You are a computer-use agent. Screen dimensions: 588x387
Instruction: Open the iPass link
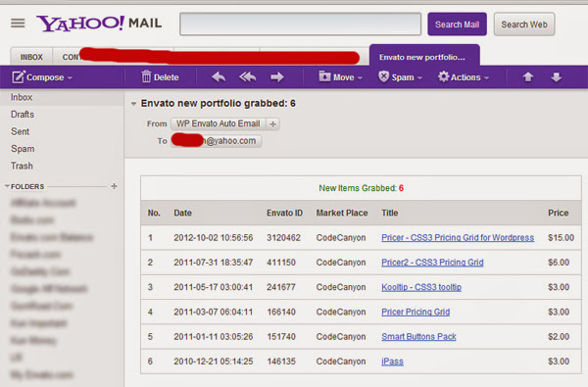point(392,362)
